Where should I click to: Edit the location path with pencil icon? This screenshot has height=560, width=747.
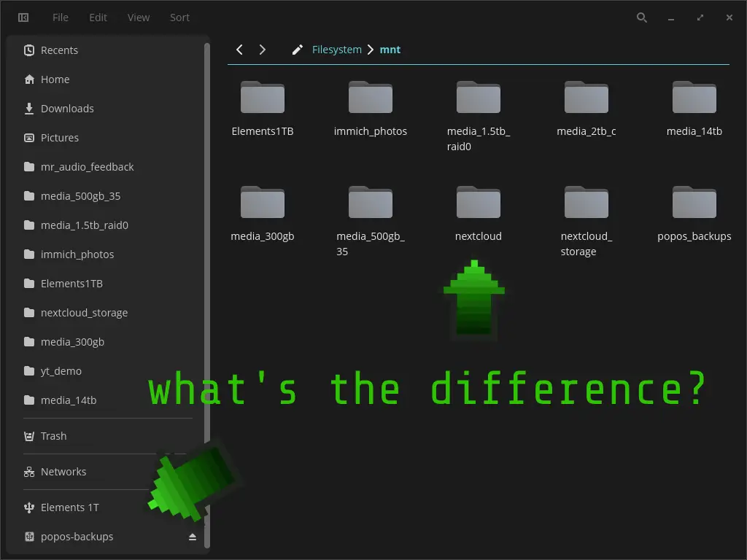pyautogui.click(x=298, y=50)
